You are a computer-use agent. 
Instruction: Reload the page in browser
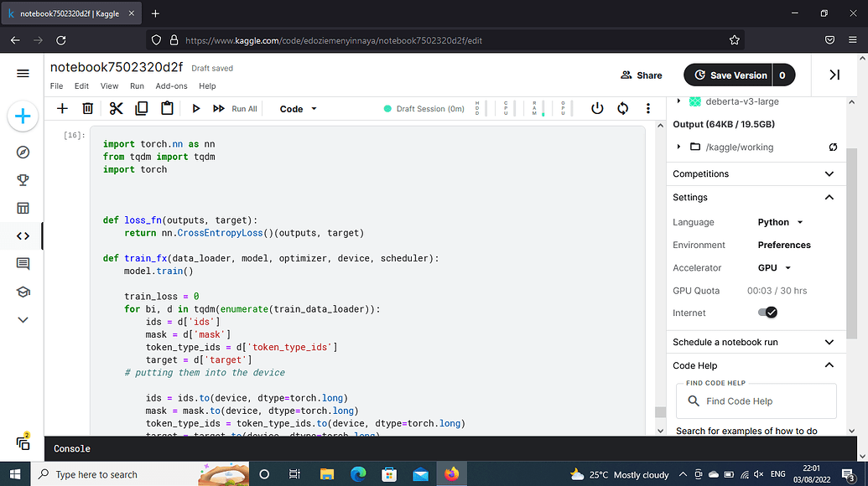[61, 40]
